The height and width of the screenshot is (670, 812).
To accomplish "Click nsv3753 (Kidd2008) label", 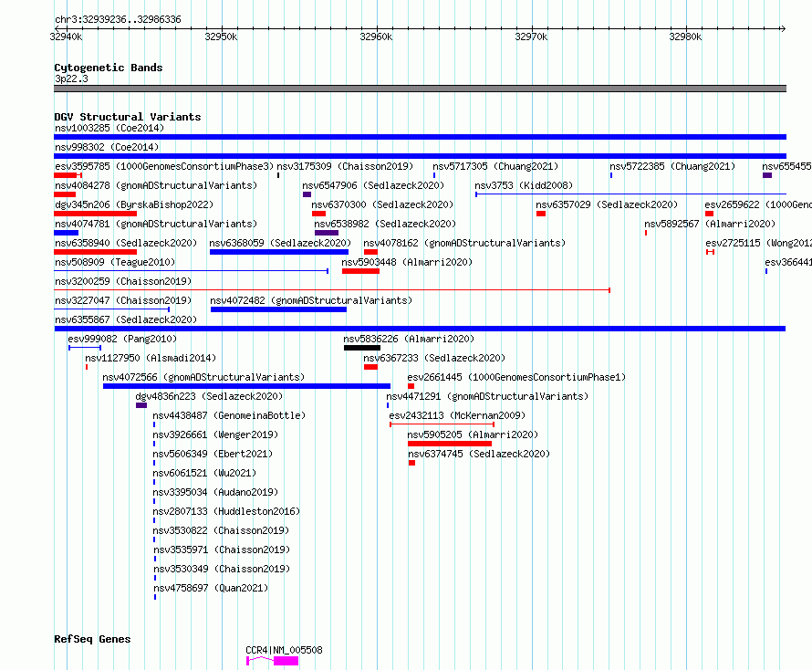I will 524,185.
